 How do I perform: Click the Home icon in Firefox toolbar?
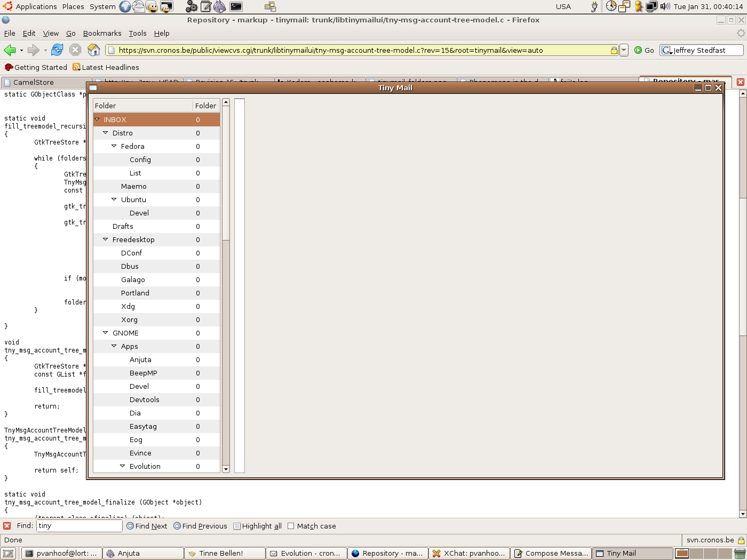coord(93,50)
